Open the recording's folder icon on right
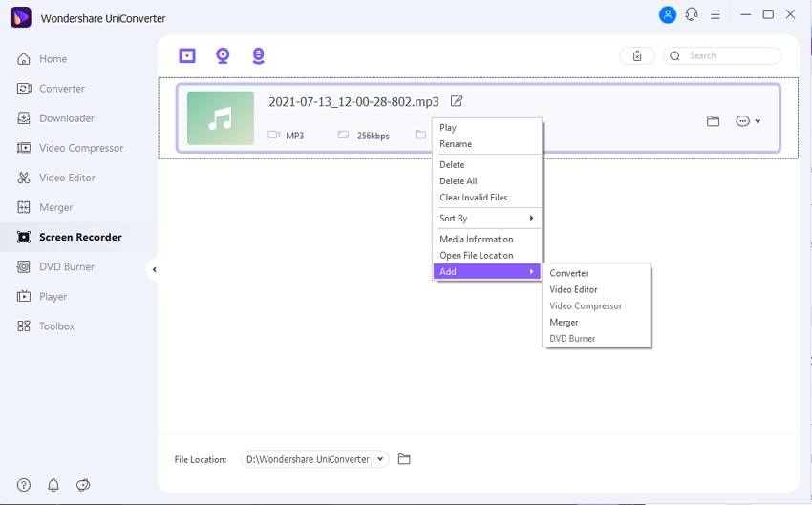The image size is (812, 505). click(713, 121)
